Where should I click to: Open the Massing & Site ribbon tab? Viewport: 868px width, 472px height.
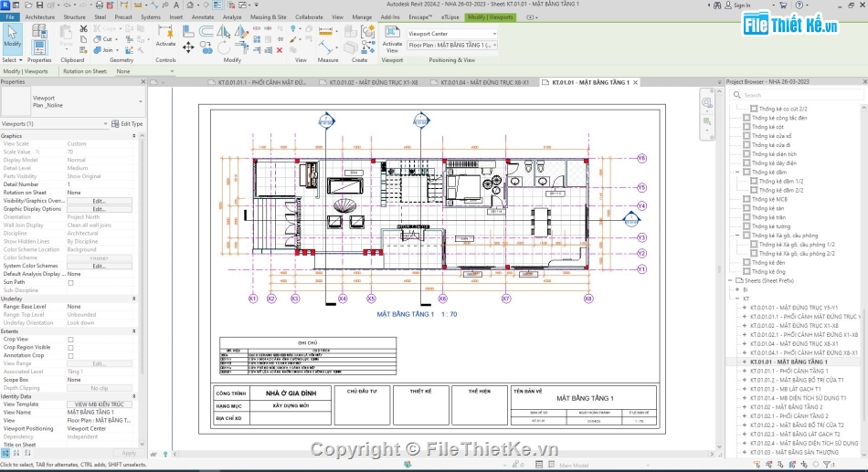point(268,17)
